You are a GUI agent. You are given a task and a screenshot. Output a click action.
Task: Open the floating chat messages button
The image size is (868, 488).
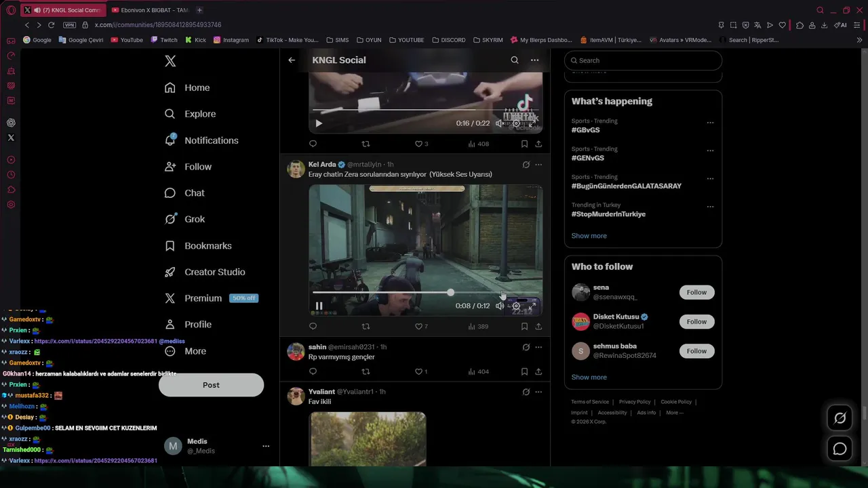pyautogui.click(x=840, y=449)
